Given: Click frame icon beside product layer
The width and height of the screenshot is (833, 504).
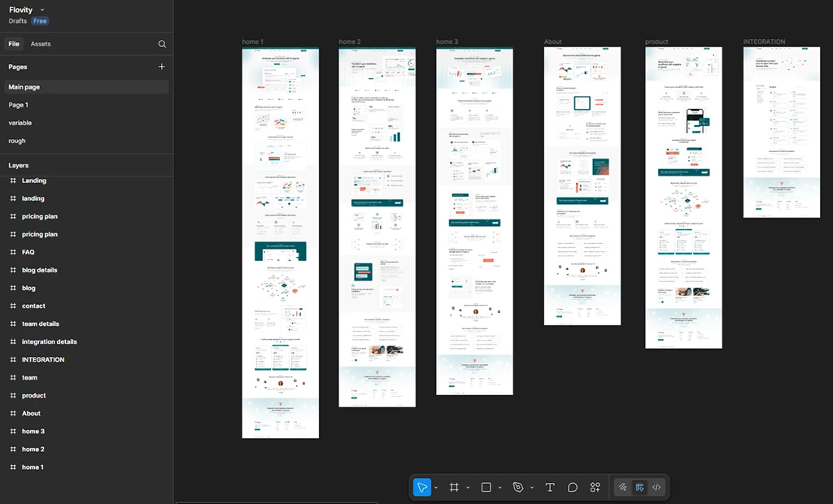Looking at the screenshot, I should (13, 395).
